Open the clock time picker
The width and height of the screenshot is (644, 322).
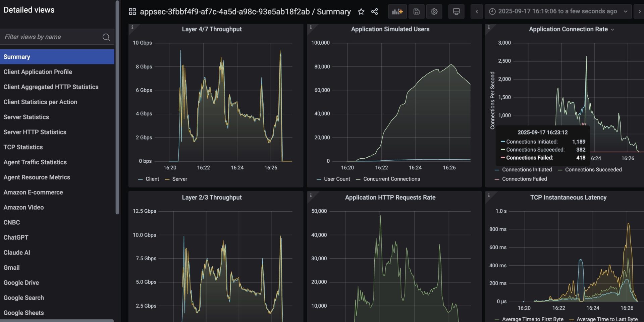[x=492, y=11]
